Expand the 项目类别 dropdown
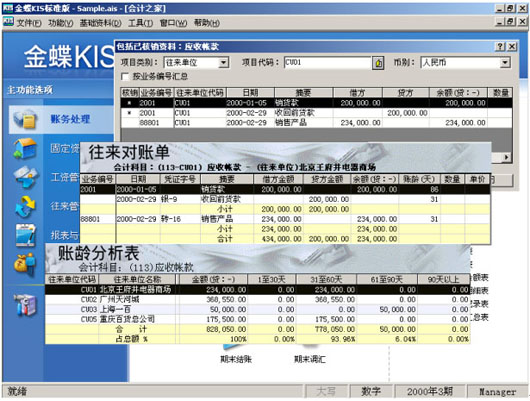This screenshot has width=530, height=401. [223, 63]
